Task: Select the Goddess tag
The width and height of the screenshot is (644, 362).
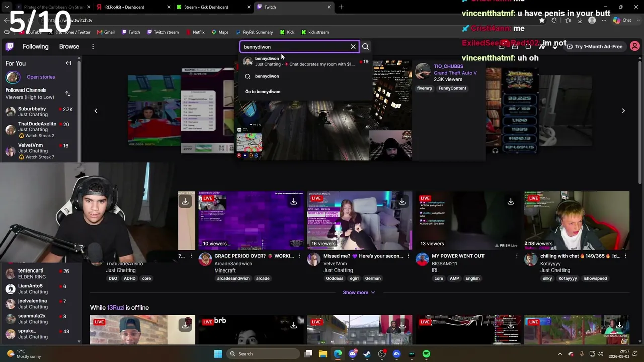Action: point(334,278)
